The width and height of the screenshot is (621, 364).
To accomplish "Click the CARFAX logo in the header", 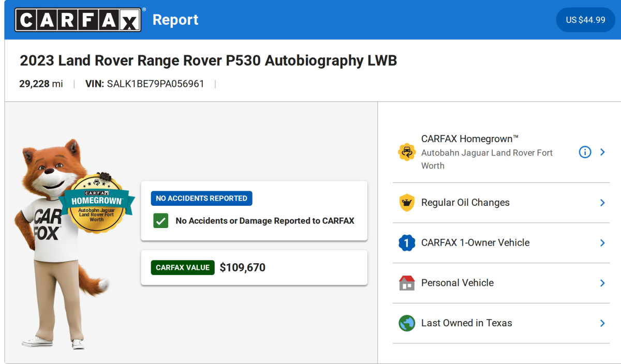I will tap(78, 20).
